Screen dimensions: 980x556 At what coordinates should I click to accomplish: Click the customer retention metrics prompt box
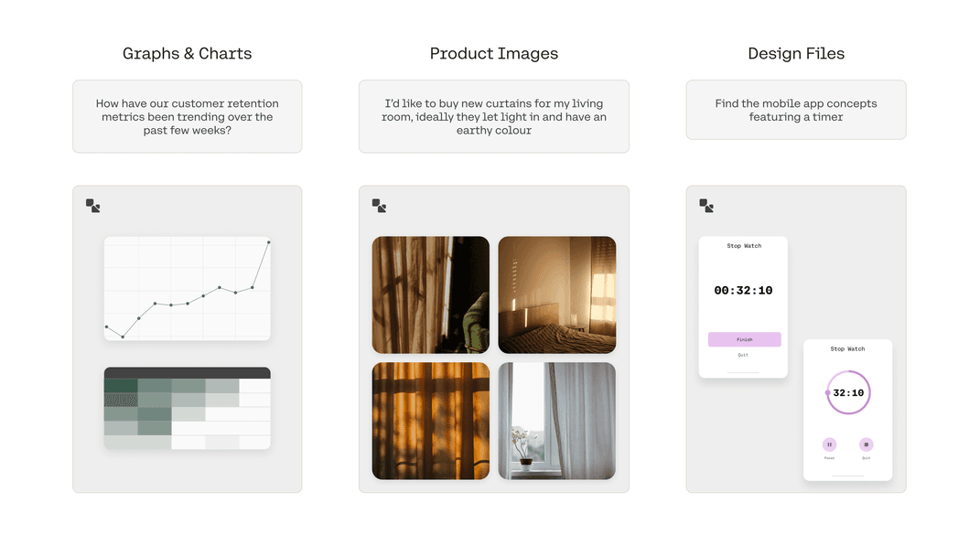[x=187, y=116]
